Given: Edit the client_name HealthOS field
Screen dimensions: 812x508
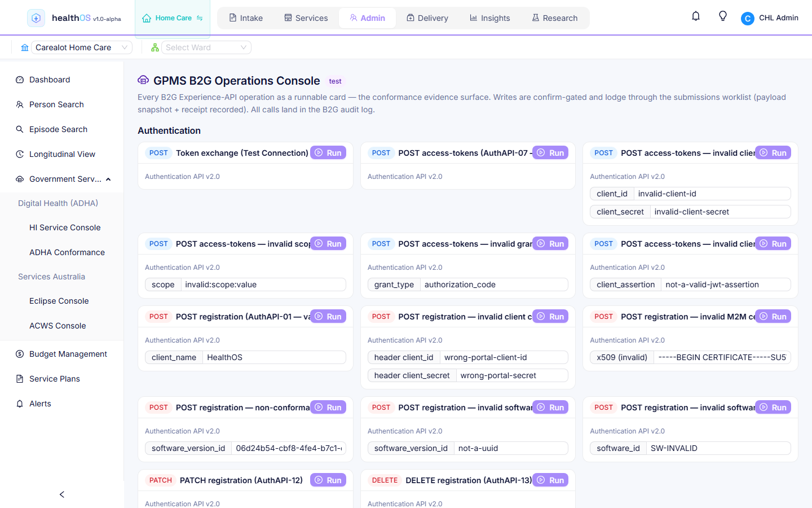Looking at the screenshot, I should pos(274,357).
